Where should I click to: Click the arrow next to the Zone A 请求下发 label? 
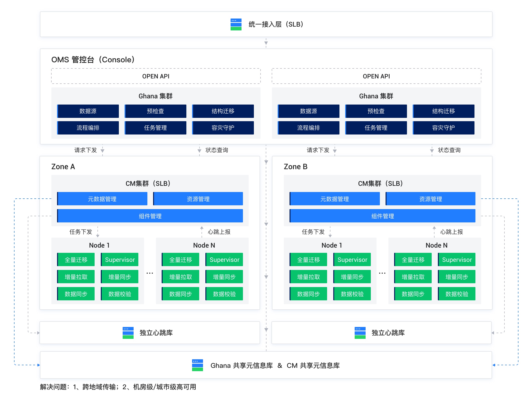click(102, 150)
